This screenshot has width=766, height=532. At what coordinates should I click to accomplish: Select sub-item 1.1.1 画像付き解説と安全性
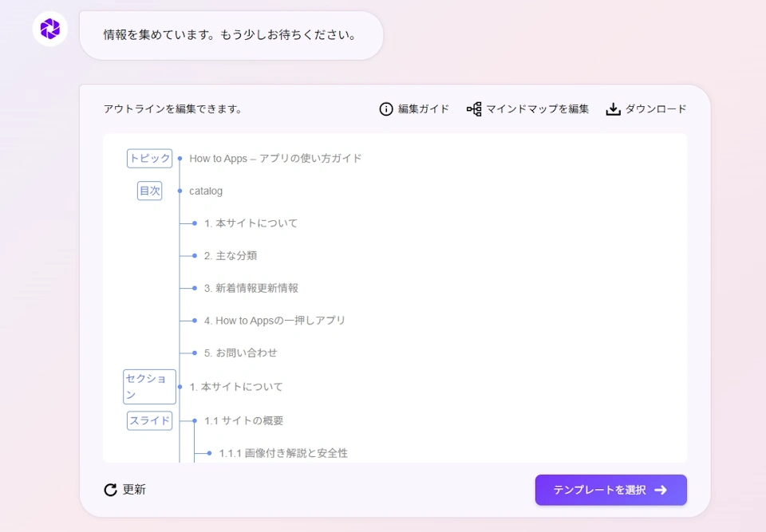pos(283,453)
